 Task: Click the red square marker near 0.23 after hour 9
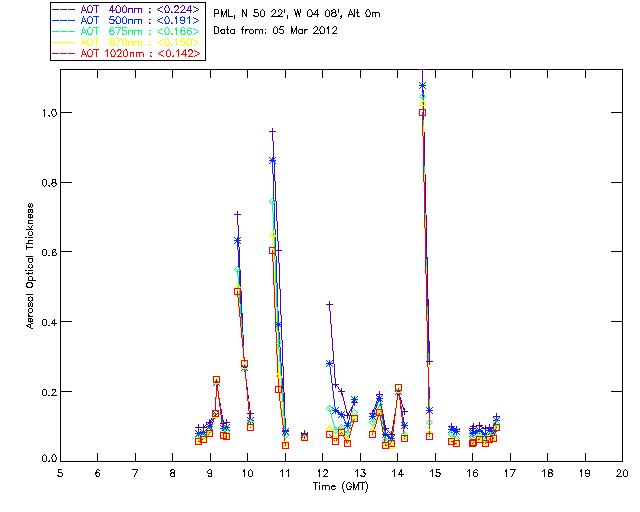click(216, 380)
